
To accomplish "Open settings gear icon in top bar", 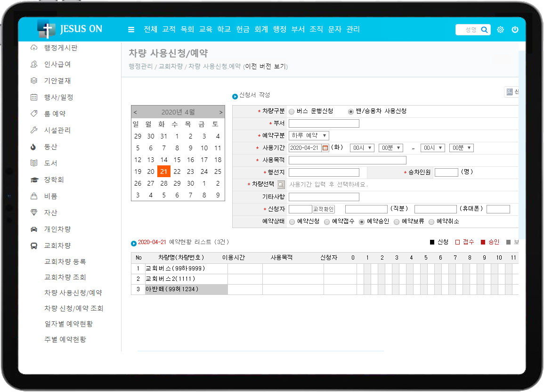I will [x=500, y=30].
